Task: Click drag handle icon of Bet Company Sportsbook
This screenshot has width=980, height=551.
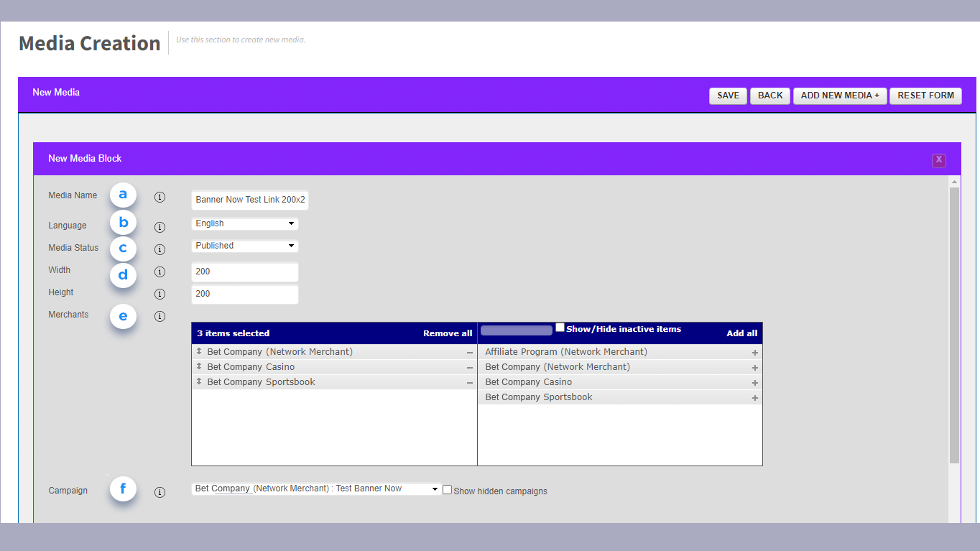Action: click(x=199, y=382)
